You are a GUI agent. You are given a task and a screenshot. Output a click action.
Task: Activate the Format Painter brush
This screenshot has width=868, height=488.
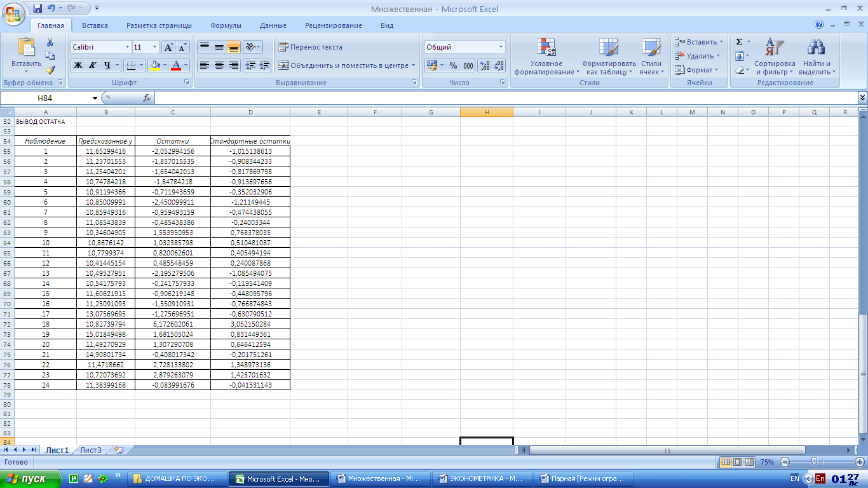click(50, 70)
